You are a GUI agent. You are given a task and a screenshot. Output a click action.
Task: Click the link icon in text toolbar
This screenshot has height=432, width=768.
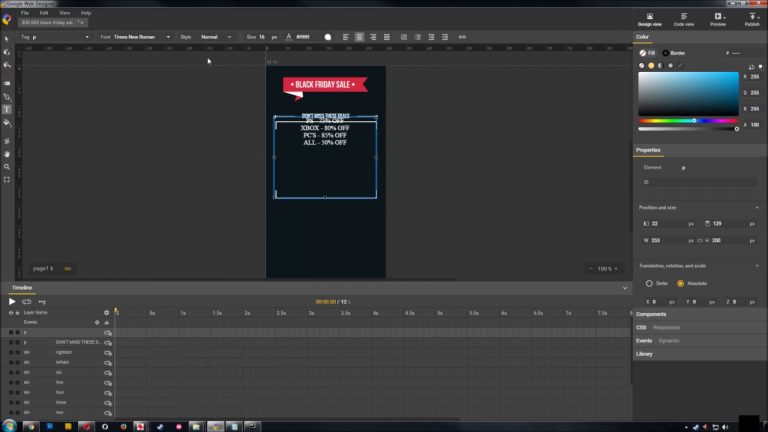(462, 37)
